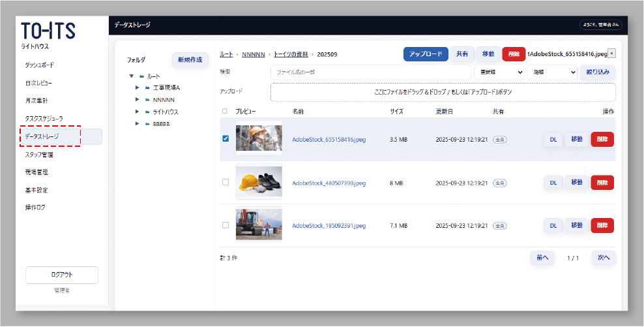The width and height of the screenshot is (644, 327).
Task: Expand the 工事現場A folder arrow
Action: point(137,87)
